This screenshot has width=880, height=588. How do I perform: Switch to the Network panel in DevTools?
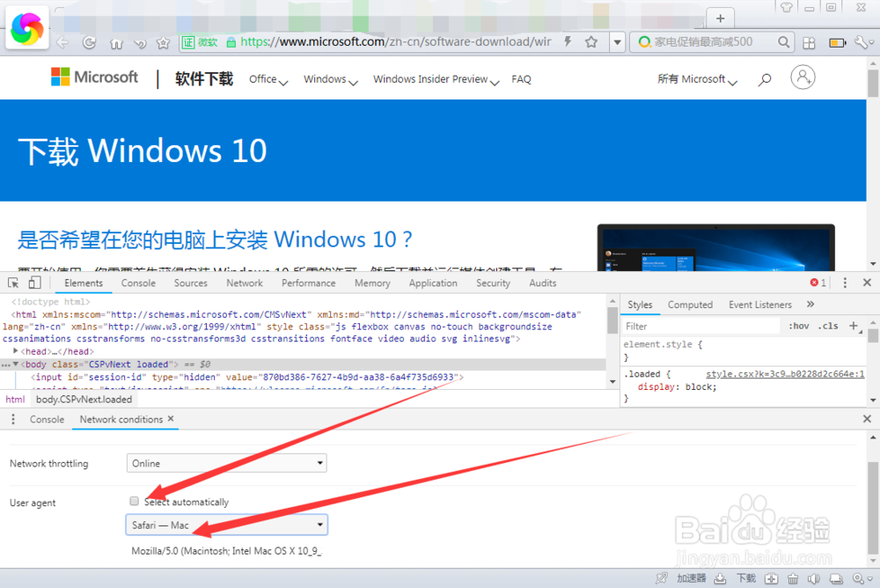coord(244,282)
